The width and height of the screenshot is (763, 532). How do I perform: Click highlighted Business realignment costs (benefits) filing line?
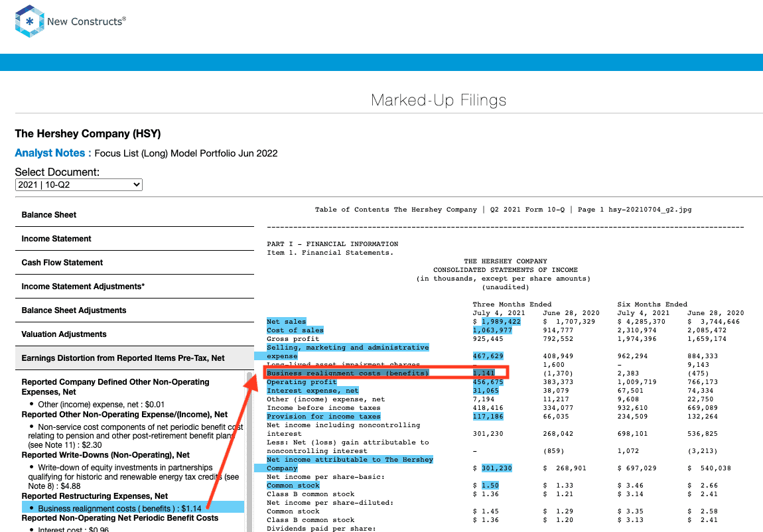[348, 373]
